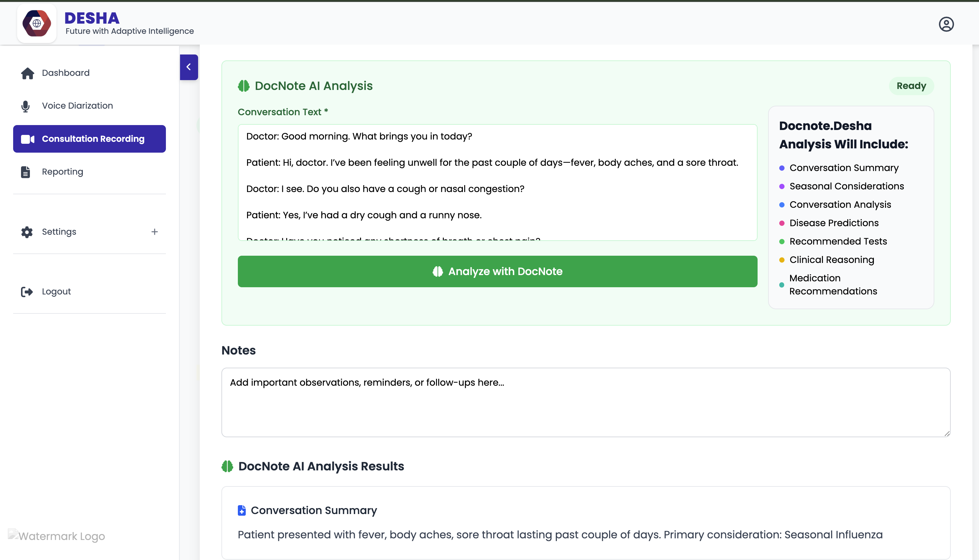
Task: Click the brain icon beside DocNote AI Analysis
Action: coord(243,86)
